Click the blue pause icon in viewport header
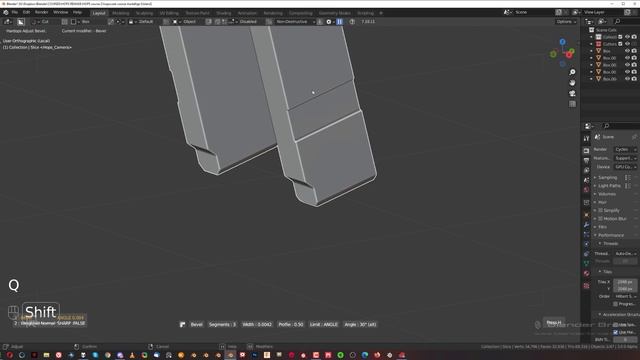The image size is (640, 360). pyautogui.click(x=339, y=22)
